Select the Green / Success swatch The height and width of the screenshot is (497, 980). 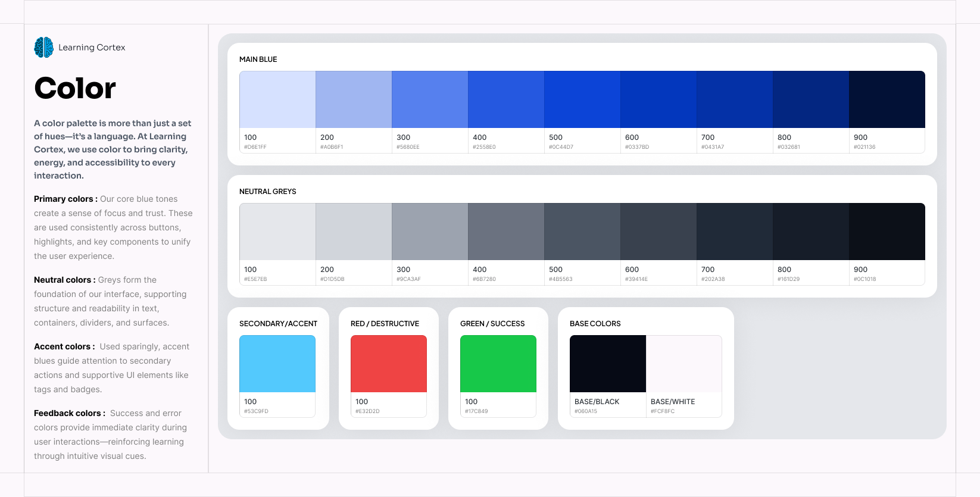(498, 364)
